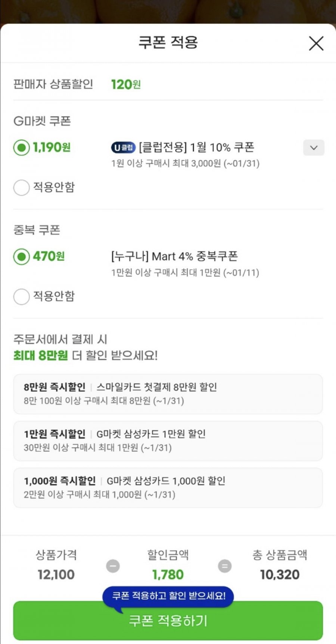
Task: Select the 1,190원 G마켓 coupon radio button
Action: pos(22,148)
